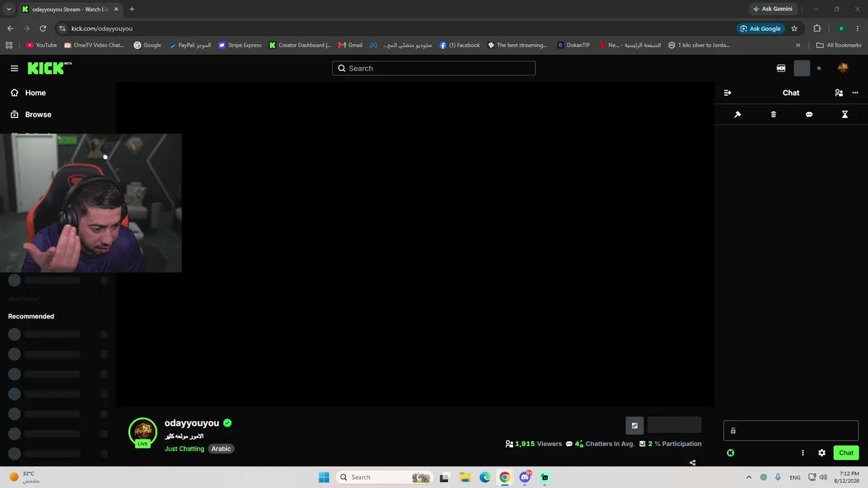Click the chat message input field
This screenshot has height=488, width=868.
pos(791,430)
